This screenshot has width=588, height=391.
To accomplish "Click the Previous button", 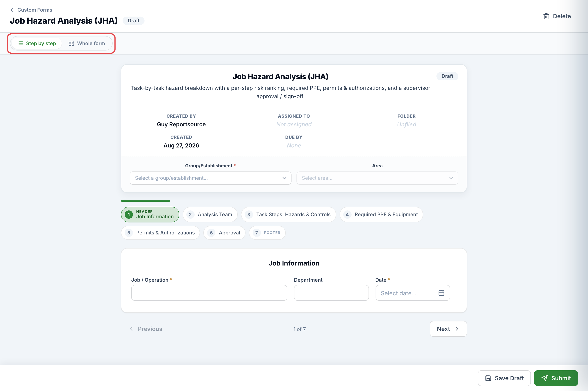I will tap(146, 329).
